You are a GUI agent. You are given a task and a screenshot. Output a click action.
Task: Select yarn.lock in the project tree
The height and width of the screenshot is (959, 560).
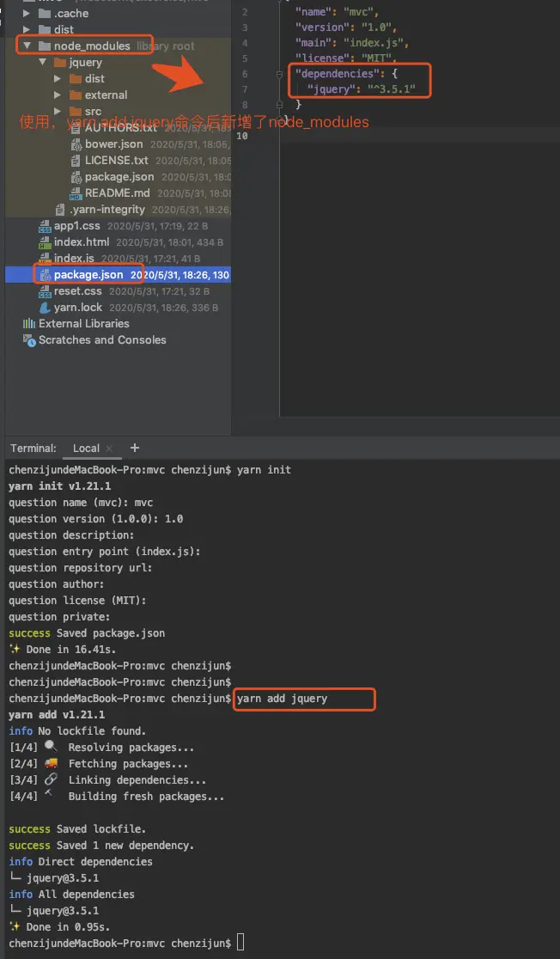click(77, 308)
